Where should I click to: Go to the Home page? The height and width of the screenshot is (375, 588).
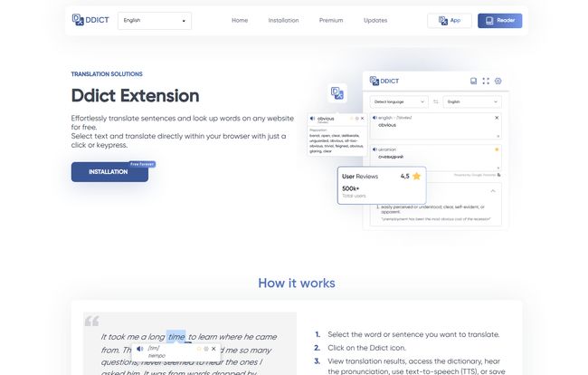[x=240, y=20]
